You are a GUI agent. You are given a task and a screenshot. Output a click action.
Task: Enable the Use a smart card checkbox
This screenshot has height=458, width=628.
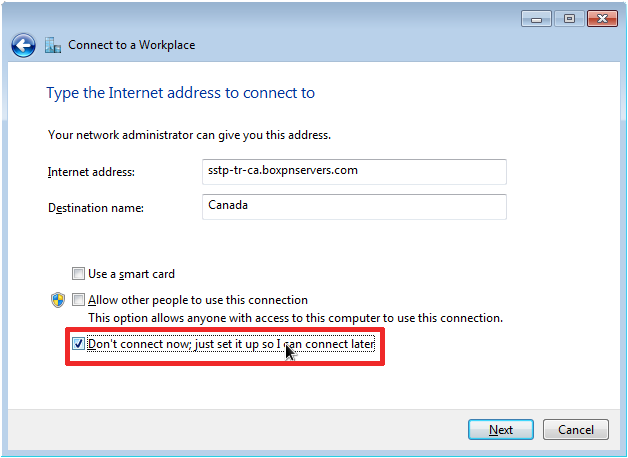78,273
